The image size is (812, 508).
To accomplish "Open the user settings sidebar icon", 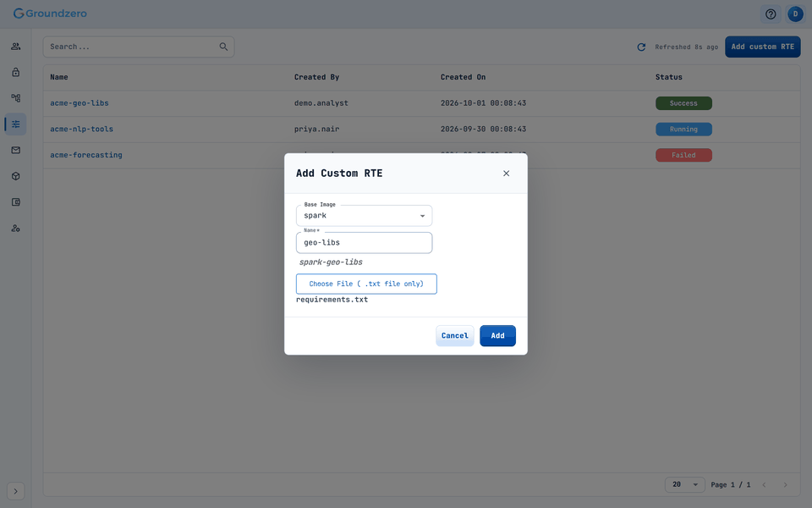I will click(15, 228).
